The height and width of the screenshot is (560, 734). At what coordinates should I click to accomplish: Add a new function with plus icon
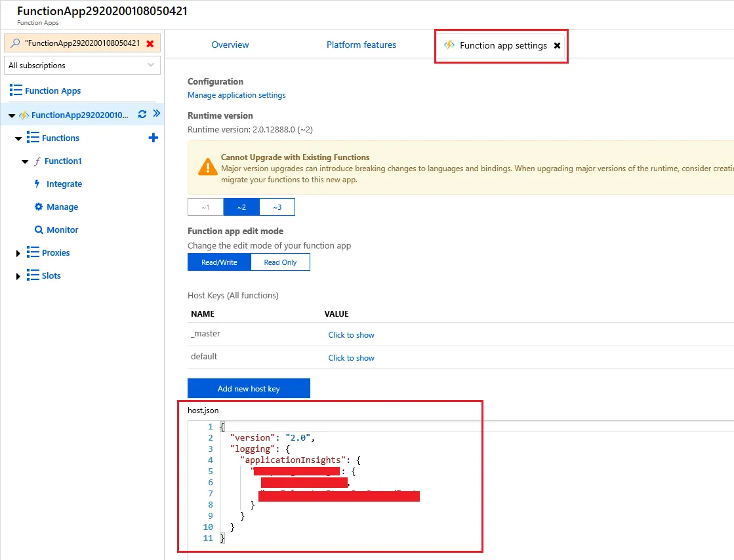(x=153, y=138)
